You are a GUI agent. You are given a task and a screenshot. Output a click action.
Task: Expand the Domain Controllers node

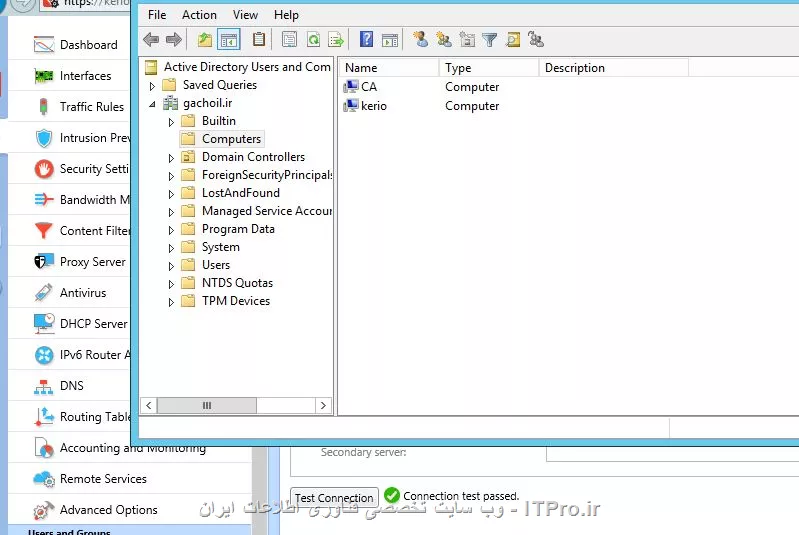pos(171,158)
